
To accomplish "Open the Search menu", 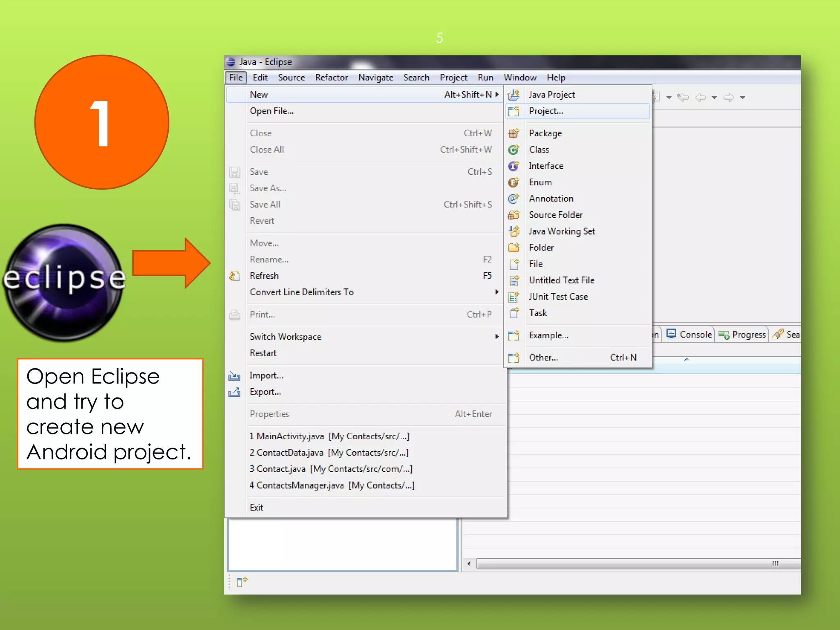I will click(416, 78).
